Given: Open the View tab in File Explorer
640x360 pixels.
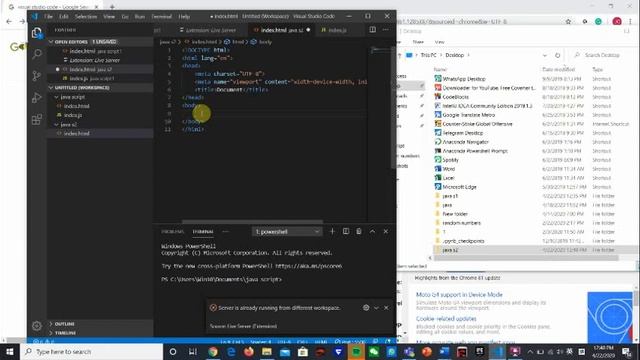Looking at the screenshot, I should 440,42.
